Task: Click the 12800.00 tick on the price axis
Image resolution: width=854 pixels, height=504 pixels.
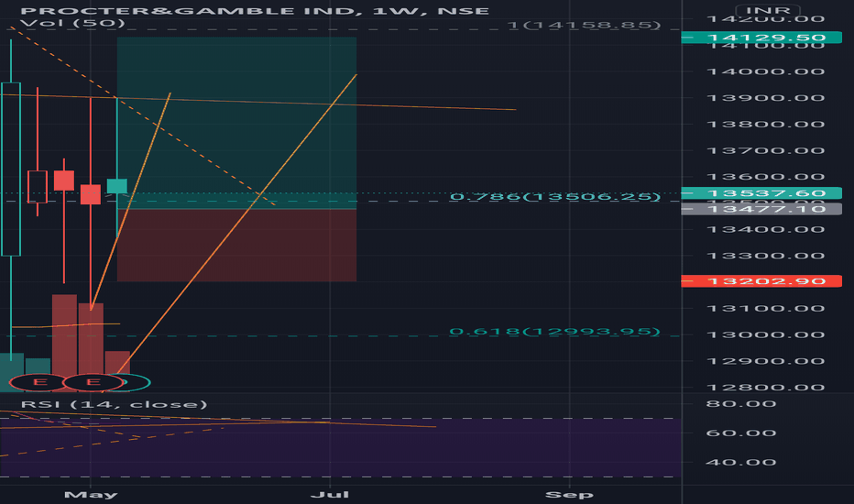Action: click(x=765, y=388)
